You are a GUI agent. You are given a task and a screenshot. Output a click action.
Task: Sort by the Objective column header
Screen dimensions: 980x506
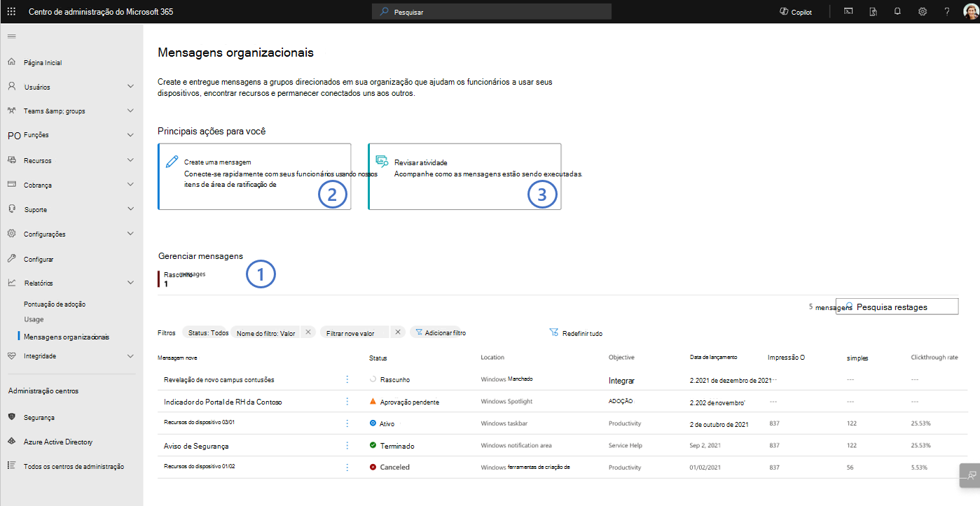click(x=621, y=358)
